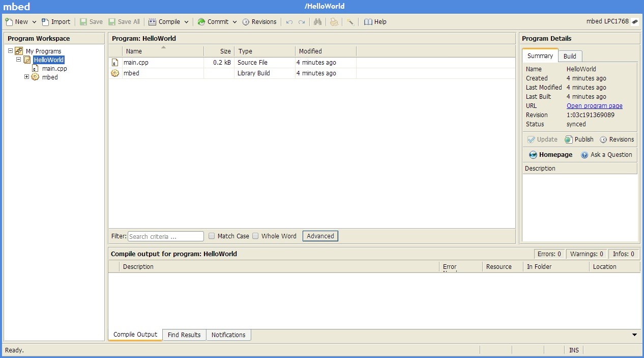Click the revision 1:03c191369089 value
Viewport: 644px width, 358px height.
591,115
